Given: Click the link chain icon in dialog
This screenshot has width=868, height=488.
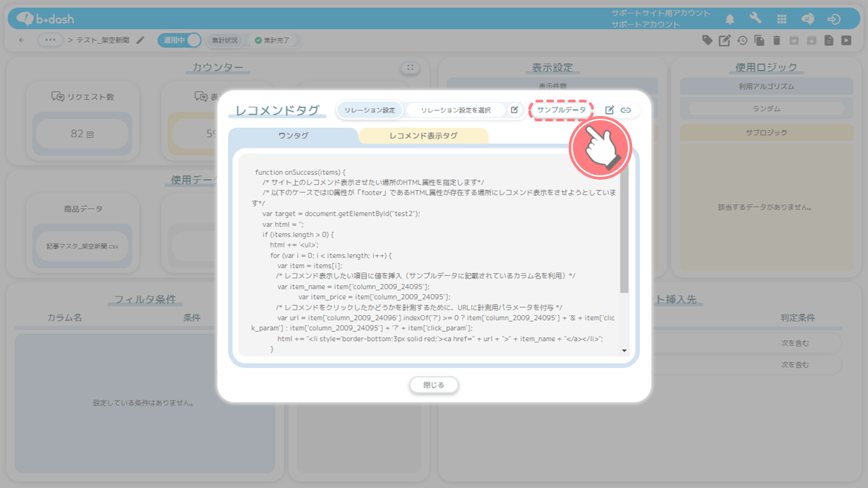Looking at the screenshot, I should pyautogui.click(x=626, y=110).
